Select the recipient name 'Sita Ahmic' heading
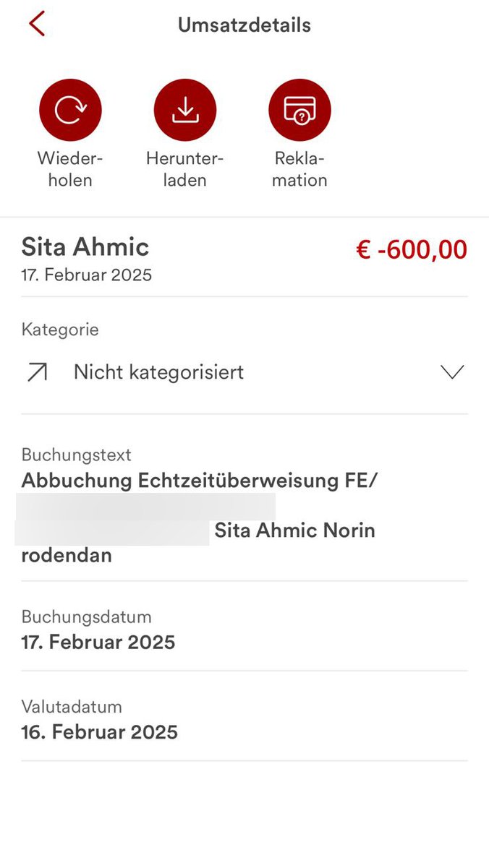The height and width of the screenshot is (868, 489). (85, 247)
